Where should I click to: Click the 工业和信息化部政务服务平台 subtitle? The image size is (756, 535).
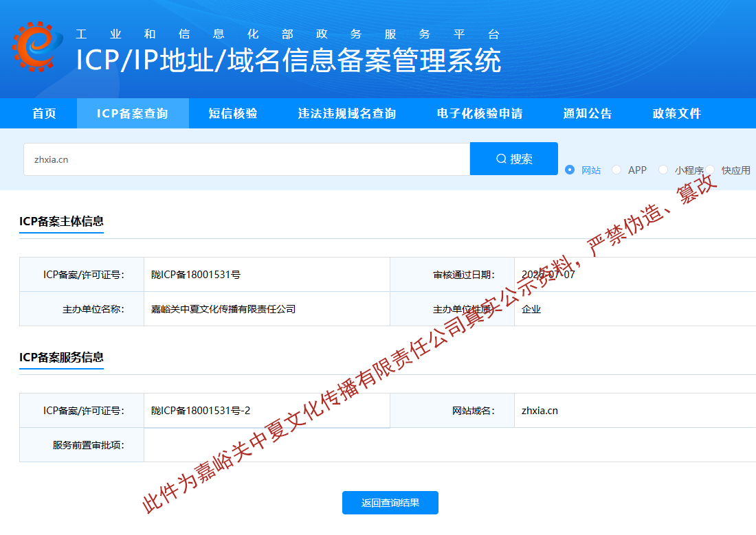(x=287, y=34)
